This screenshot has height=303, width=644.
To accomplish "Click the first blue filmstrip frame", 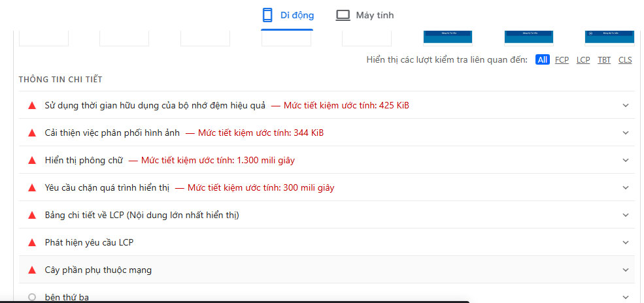I will point(448,37).
